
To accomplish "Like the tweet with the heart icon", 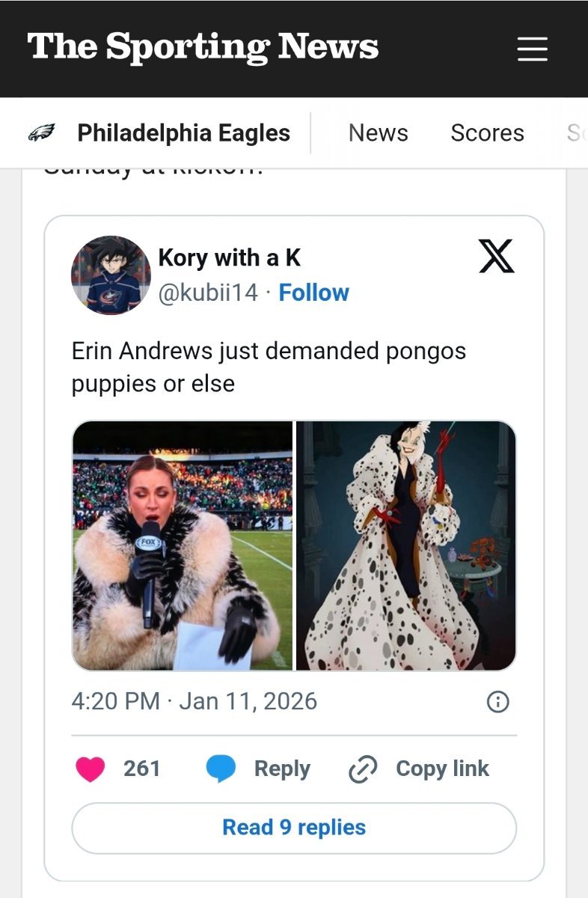I will pos(91,769).
